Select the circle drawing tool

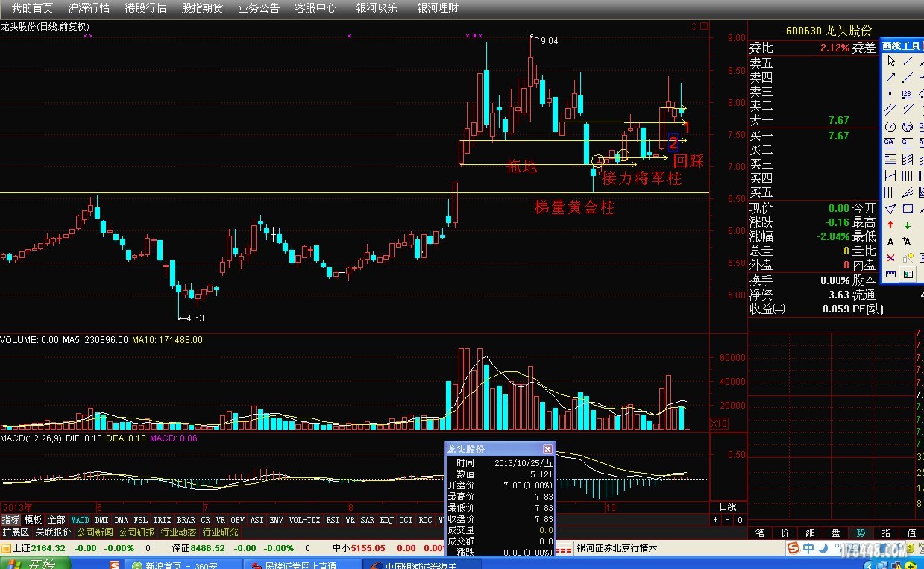pyautogui.click(x=890, y=127)
